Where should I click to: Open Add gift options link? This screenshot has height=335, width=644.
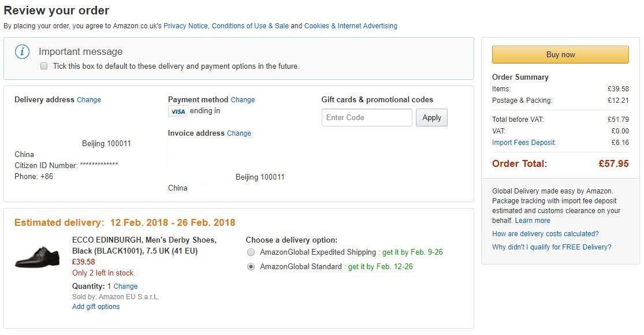(96, 307)
